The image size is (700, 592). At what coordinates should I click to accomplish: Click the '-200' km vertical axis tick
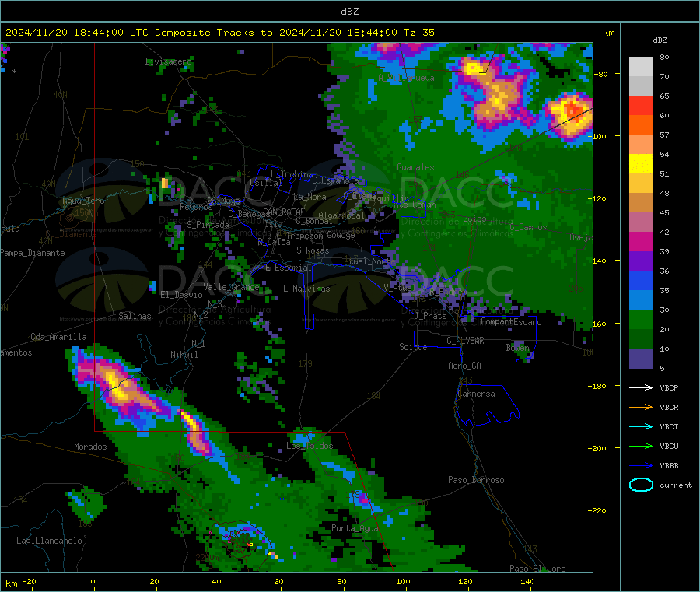point(598,448)
